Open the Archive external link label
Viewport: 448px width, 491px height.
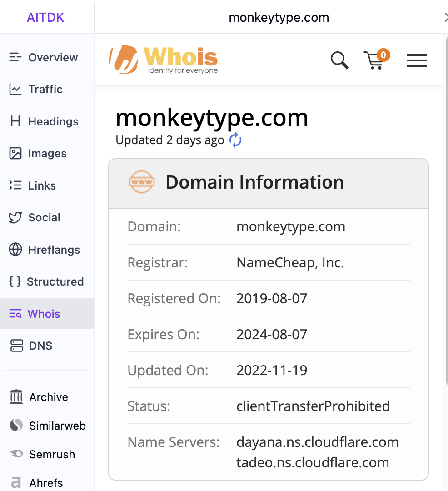tap(49, 397)
